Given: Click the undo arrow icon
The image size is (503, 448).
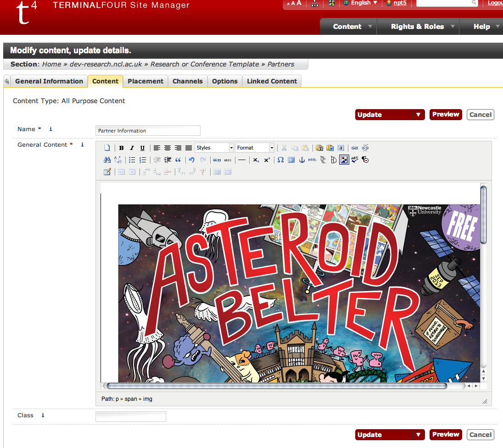Looking at the screenshot, I should coord(191,160).
